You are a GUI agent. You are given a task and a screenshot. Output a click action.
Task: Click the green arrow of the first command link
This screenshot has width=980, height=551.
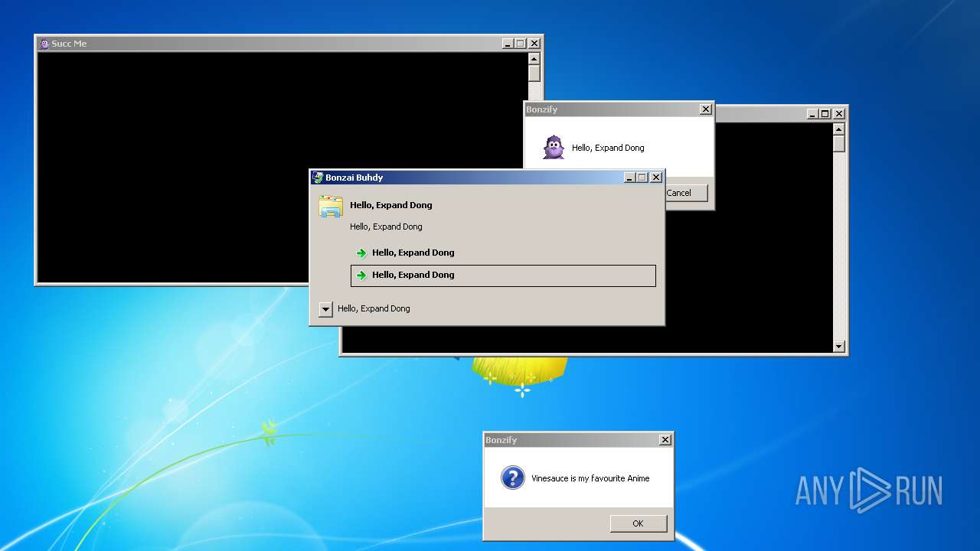pyautogui.click(x=361, y=253)
